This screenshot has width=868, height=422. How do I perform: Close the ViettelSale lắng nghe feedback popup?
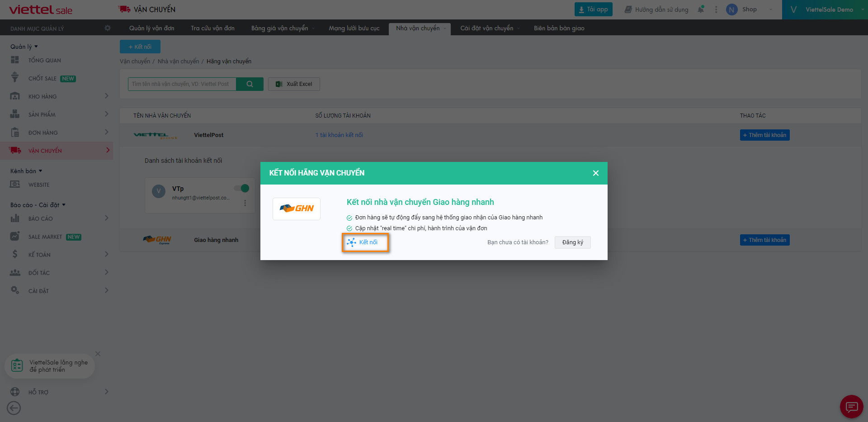98,354
